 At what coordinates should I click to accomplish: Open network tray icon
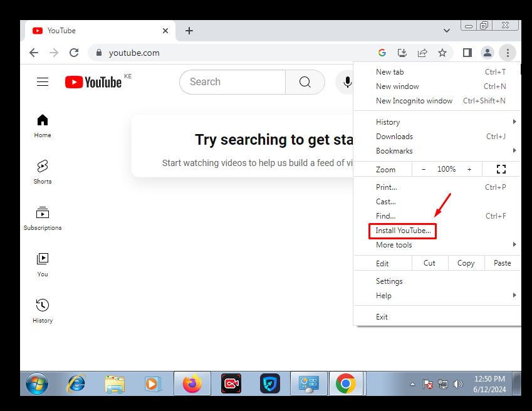443,384
